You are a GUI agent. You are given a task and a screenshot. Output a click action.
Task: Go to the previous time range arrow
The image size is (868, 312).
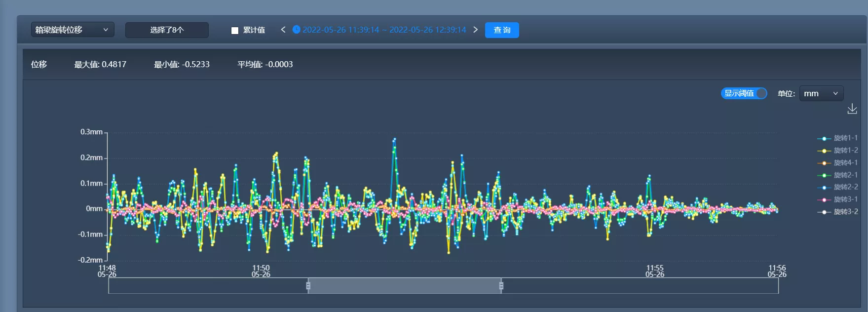(x=283, y=30)
